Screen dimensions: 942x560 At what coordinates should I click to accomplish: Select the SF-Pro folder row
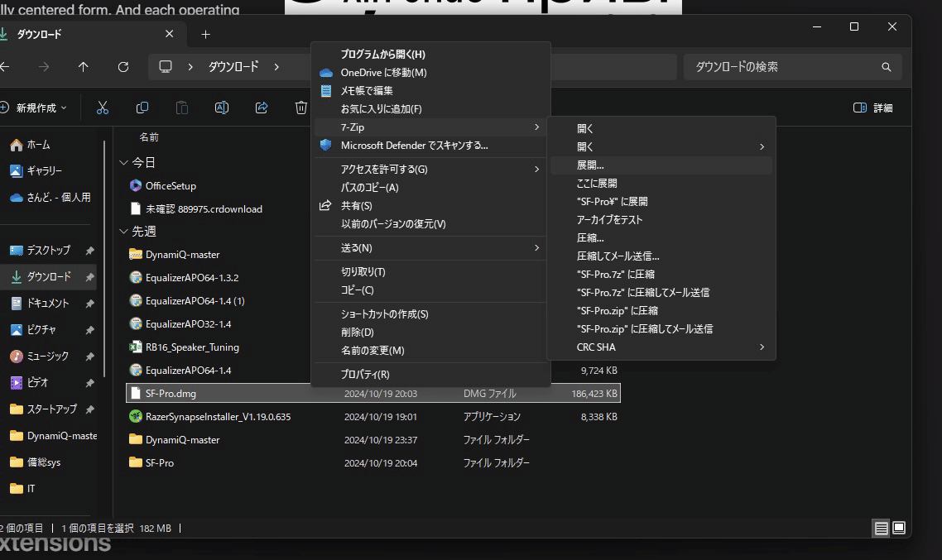pyautogui.click(x=373, y=462)
